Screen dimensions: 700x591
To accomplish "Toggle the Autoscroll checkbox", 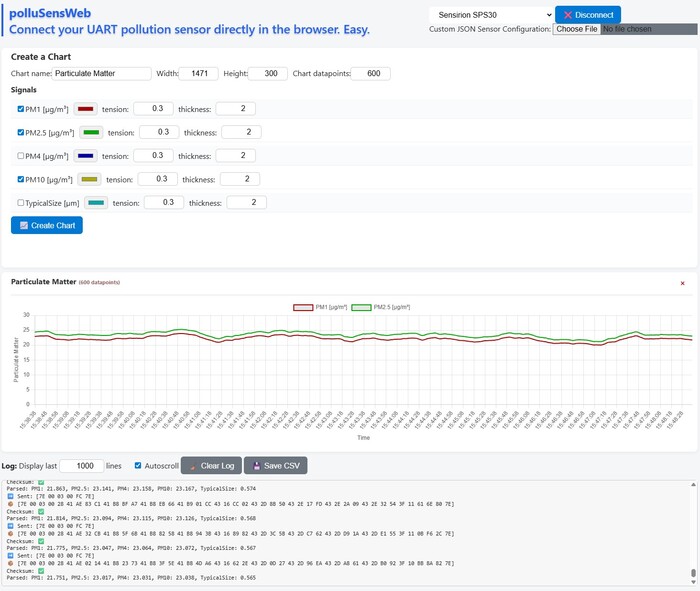I will click(138, 466).
